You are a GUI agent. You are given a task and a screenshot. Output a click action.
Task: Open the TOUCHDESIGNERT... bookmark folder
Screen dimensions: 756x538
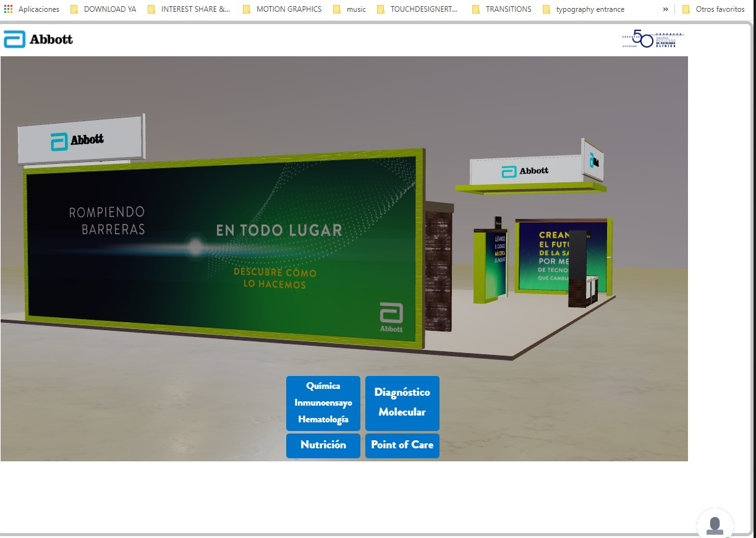417,9
